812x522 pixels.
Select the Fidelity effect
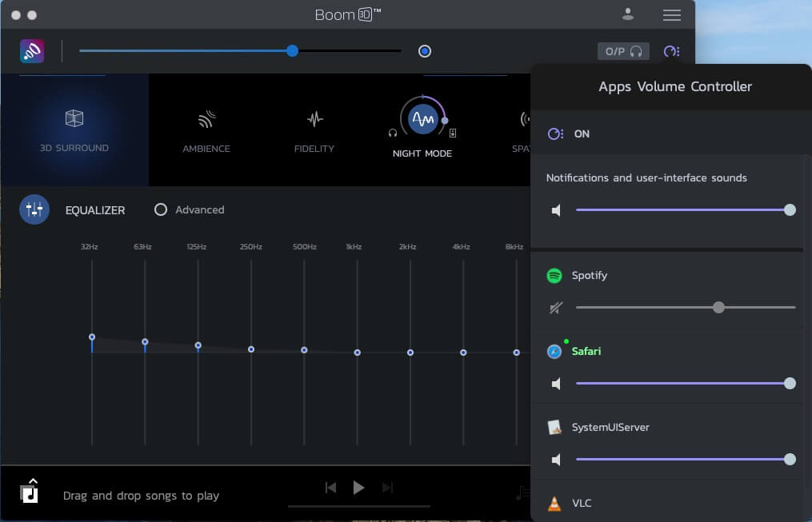(x=314, y=131)
